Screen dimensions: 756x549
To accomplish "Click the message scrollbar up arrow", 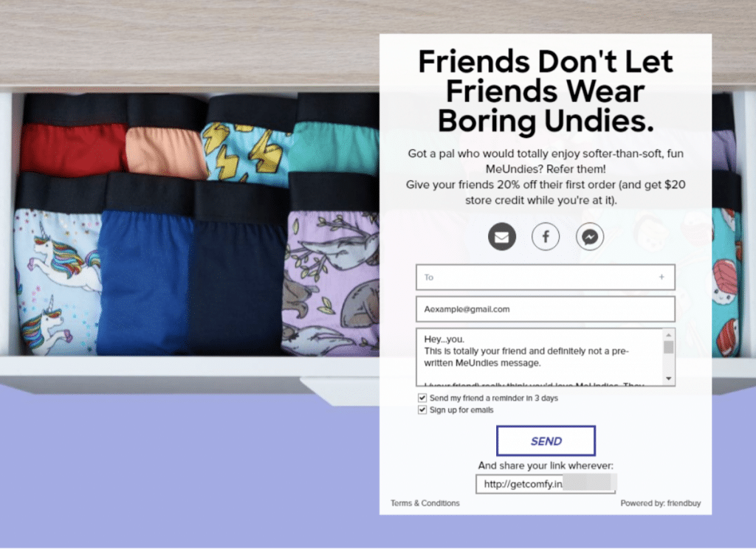I will click(x=668, y=334).
